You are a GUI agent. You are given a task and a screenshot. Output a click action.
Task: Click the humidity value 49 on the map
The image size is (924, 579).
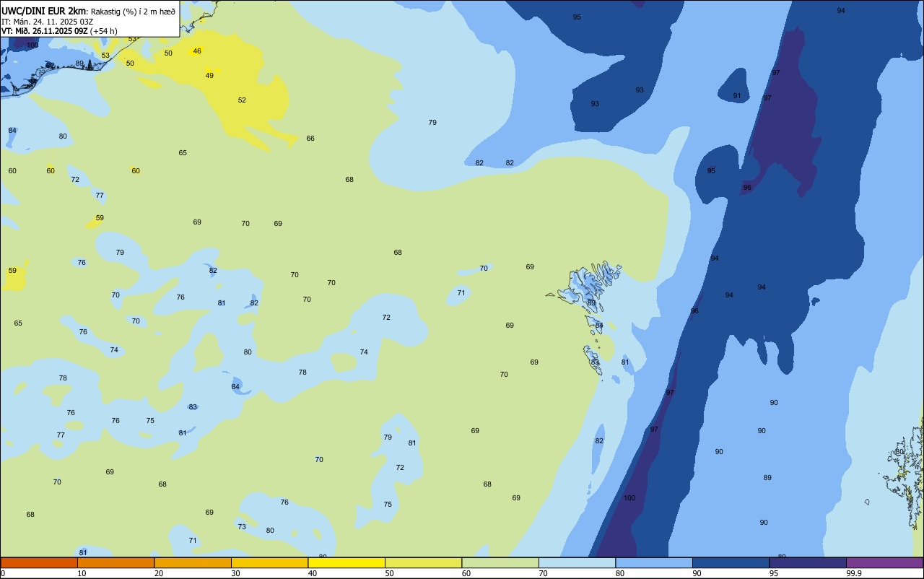[x=209, y=76]
